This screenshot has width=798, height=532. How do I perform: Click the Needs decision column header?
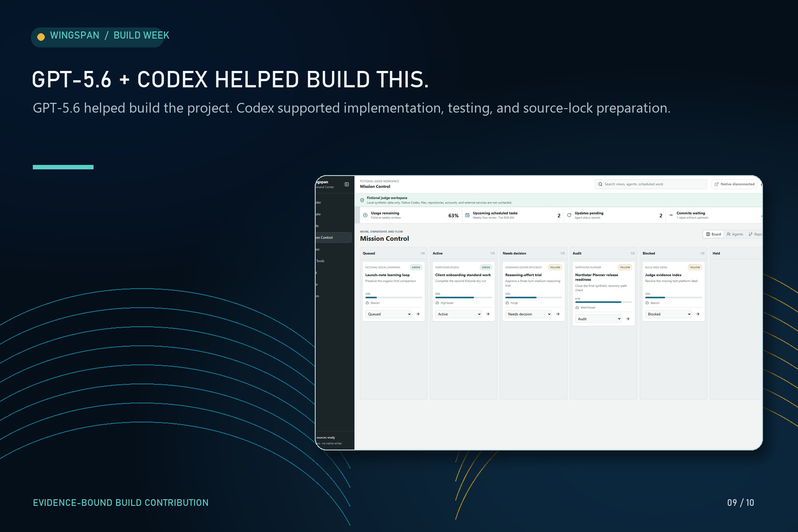pyautogui.click(x=534, y=254)
